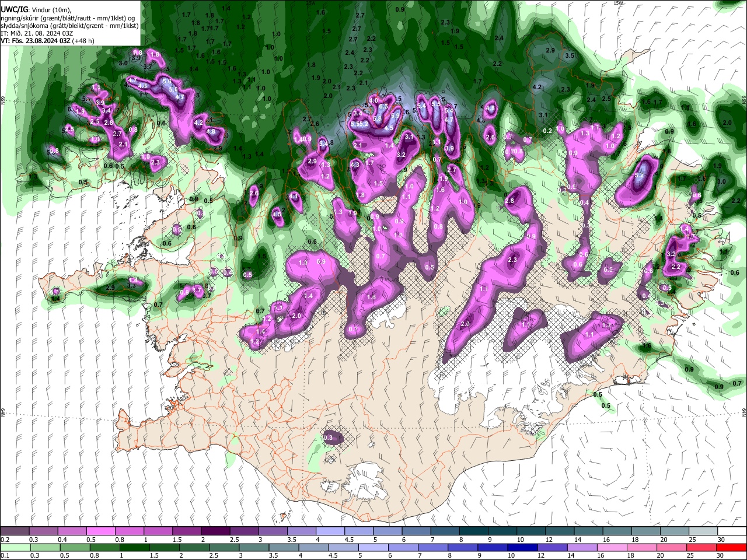Click the darkest purple 2–2.5 swatch in upper legend row

(x=215, y=531)
